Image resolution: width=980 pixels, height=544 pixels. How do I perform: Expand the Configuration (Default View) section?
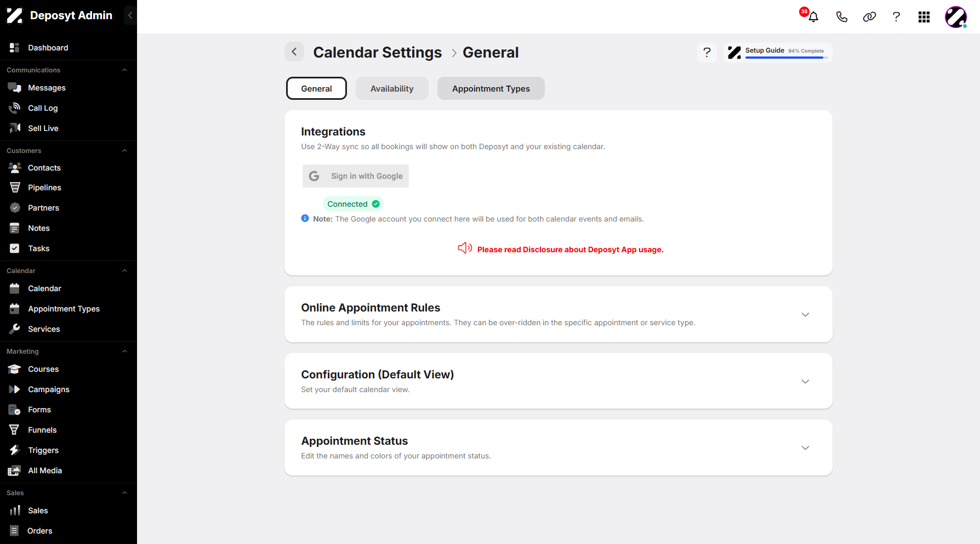click(805, 382)
